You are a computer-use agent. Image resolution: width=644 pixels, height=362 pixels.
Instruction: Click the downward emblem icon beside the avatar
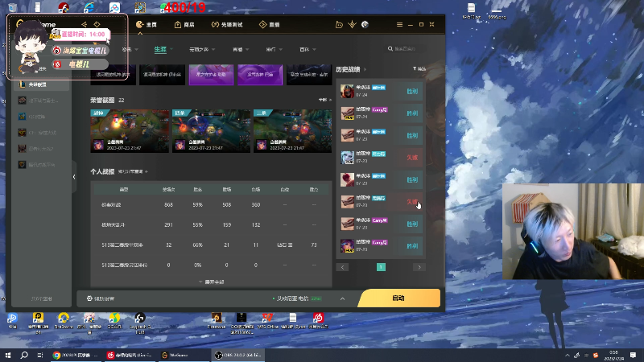click(352, 25)
